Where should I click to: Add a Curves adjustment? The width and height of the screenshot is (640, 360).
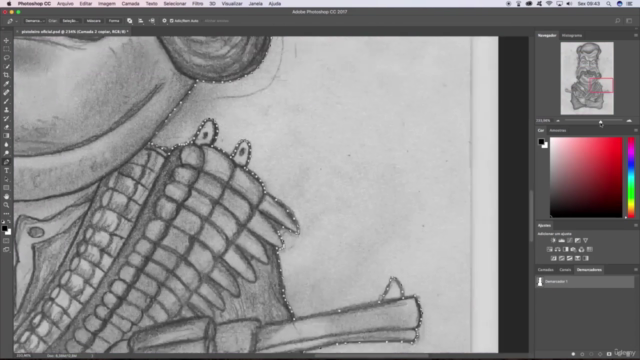[x=570, y=240]
